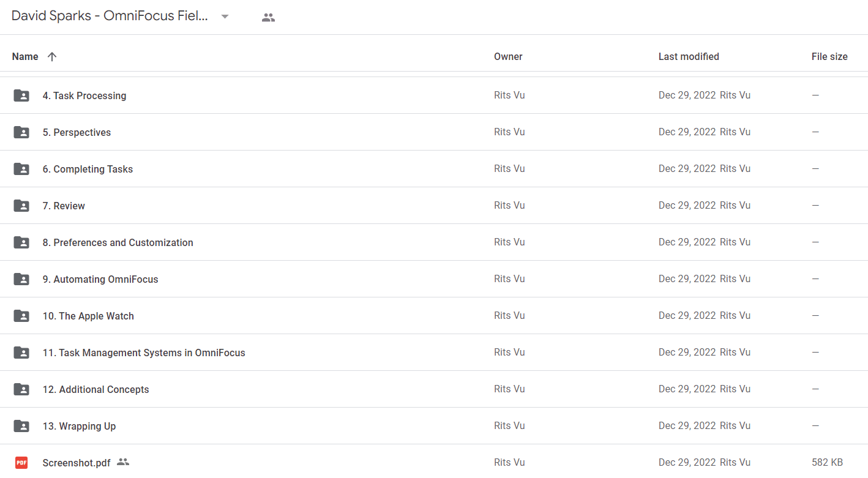This screenshot has width=868, height=478.
Task: Select the 4. Task Processing folder name
Action: [x=84, y=95]
